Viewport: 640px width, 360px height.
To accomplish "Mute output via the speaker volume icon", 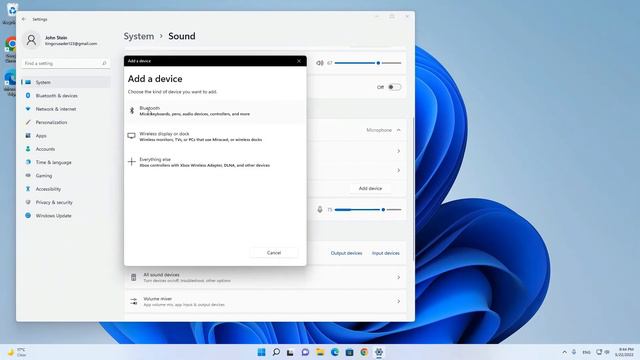I will point(320,63).
